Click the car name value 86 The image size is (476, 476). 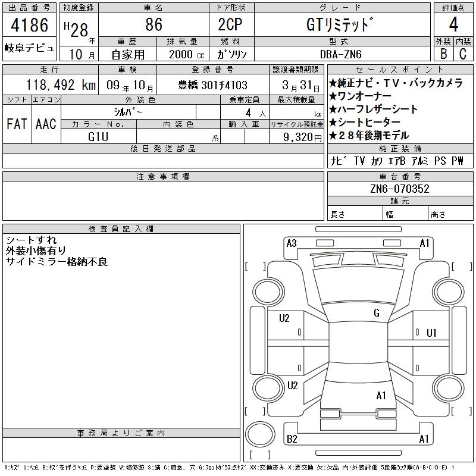click(154, 24)
